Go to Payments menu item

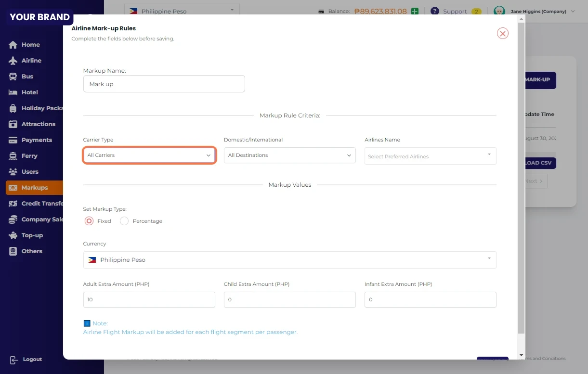point(37,140)
